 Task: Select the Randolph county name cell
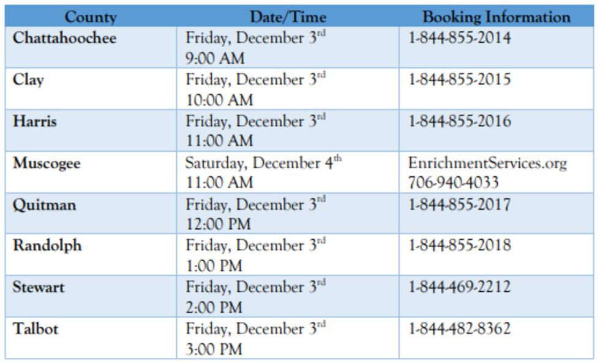click(47, 246)
